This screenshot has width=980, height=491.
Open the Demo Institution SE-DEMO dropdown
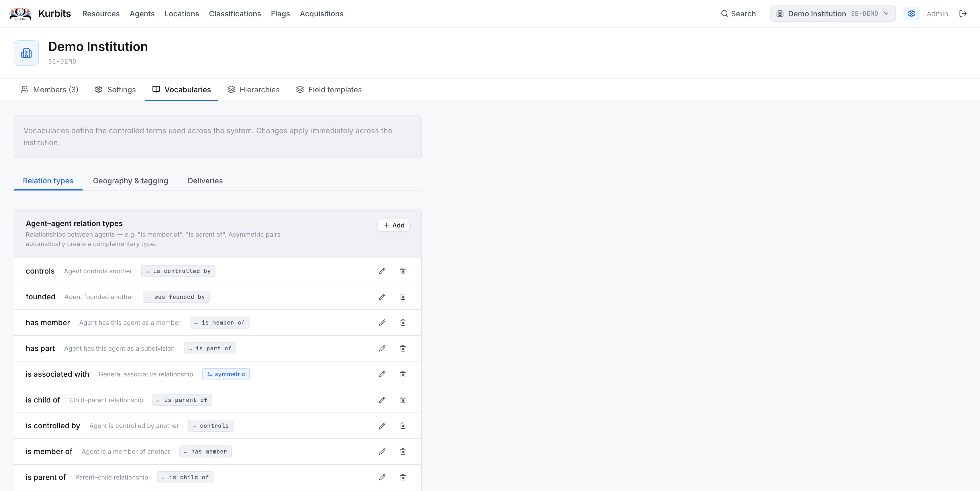click(x=832, y=14)
